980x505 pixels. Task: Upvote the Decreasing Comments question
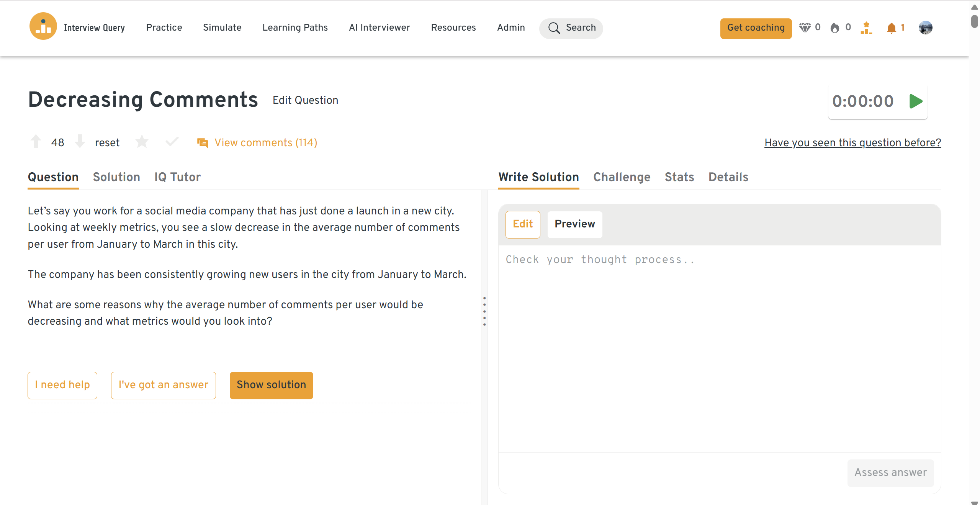36,142
